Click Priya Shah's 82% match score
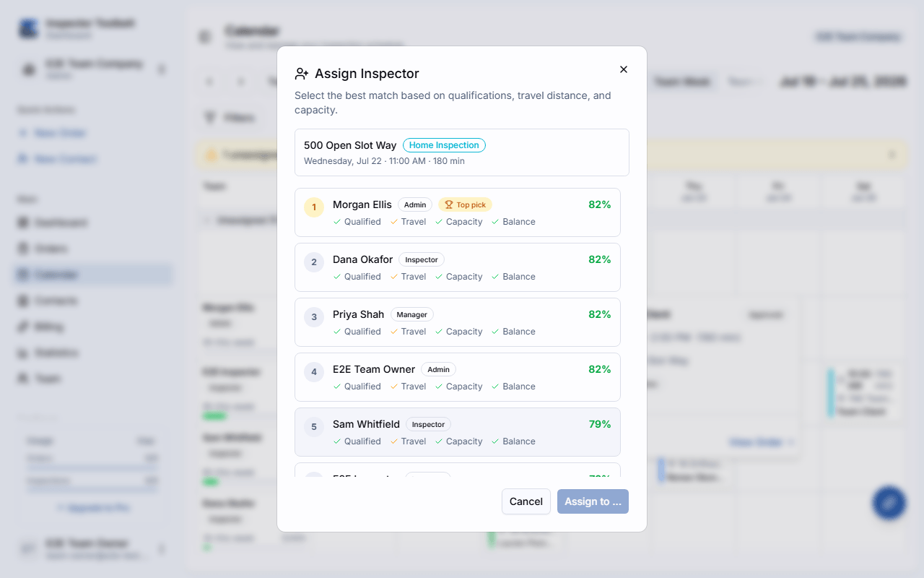 coord(600,314)
